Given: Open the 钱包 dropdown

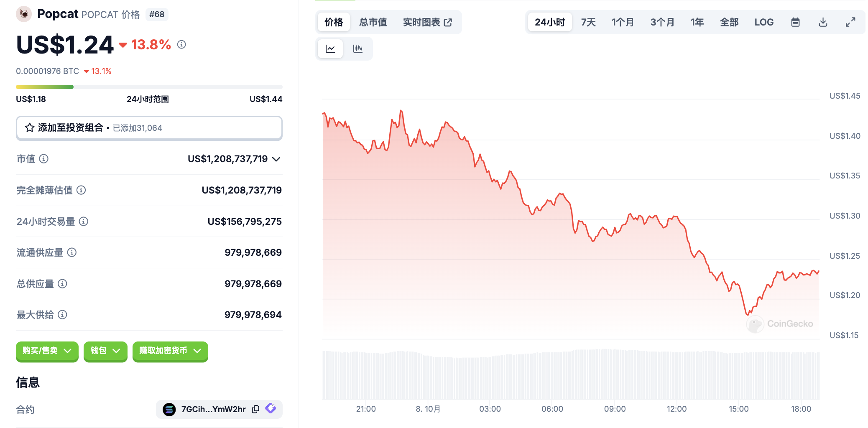Looking at the screenshot, I should [105, 351].
